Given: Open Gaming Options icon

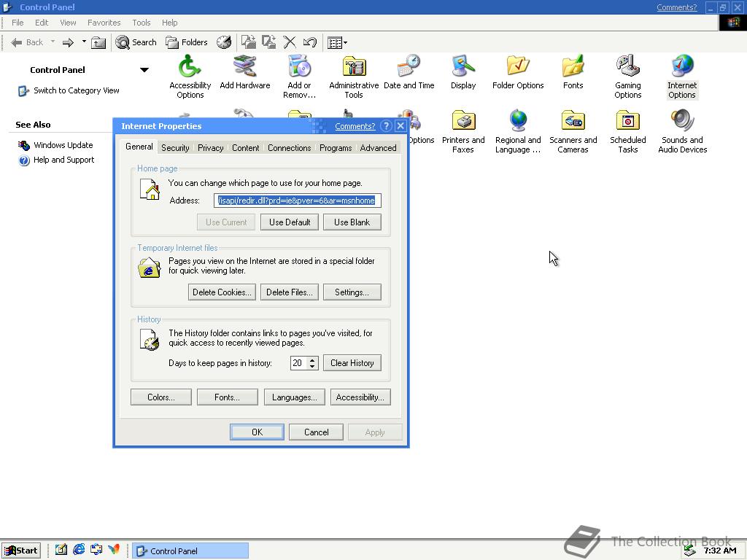Looking at the screenshot, I should 627,76.
